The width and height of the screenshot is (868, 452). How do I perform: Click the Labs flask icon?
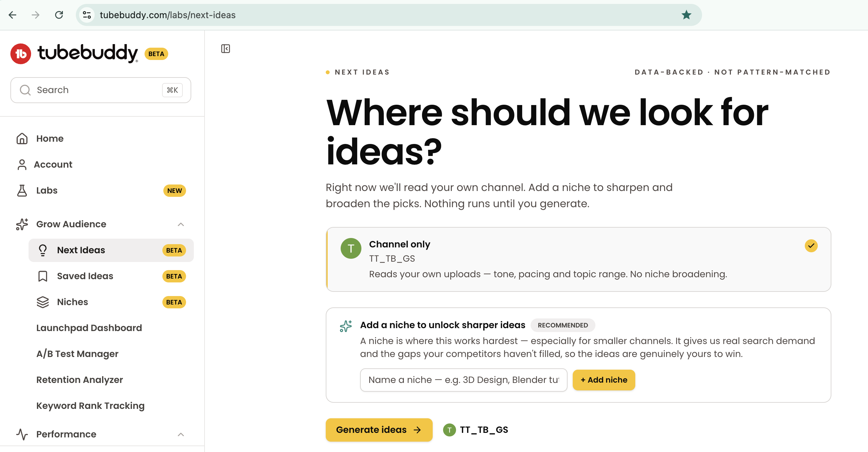pos(22,190)
